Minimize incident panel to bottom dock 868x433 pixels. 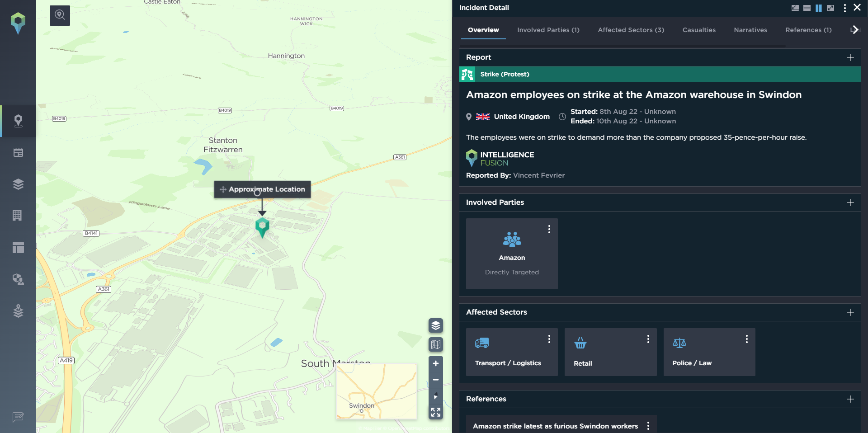(x=795, y=8)
